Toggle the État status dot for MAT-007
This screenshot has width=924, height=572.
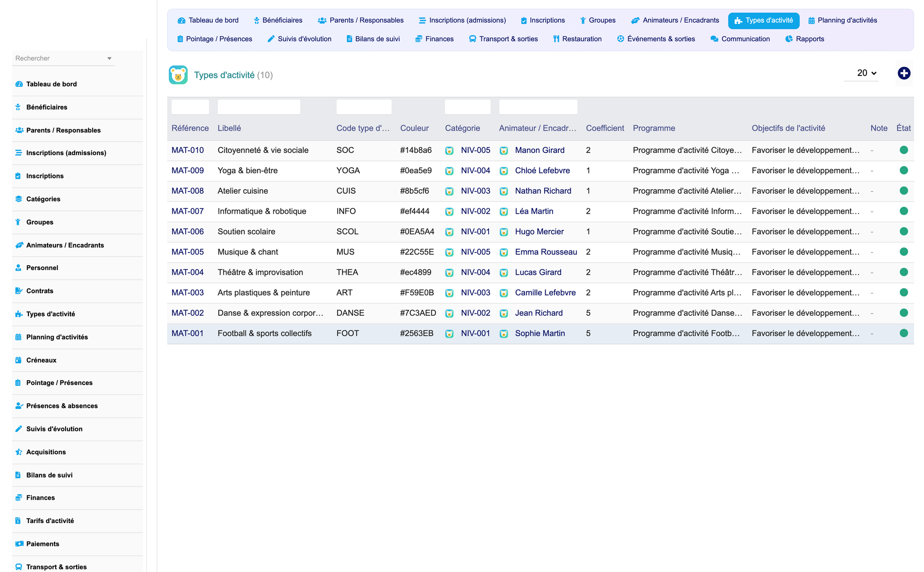pyautogui.click(x=904, y=211)
